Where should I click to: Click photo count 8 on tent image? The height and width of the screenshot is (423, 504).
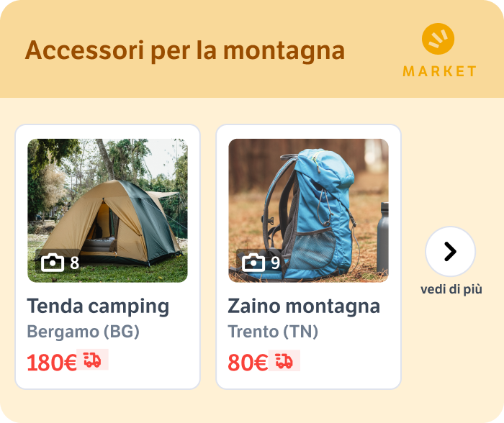[x=75, y=263]
